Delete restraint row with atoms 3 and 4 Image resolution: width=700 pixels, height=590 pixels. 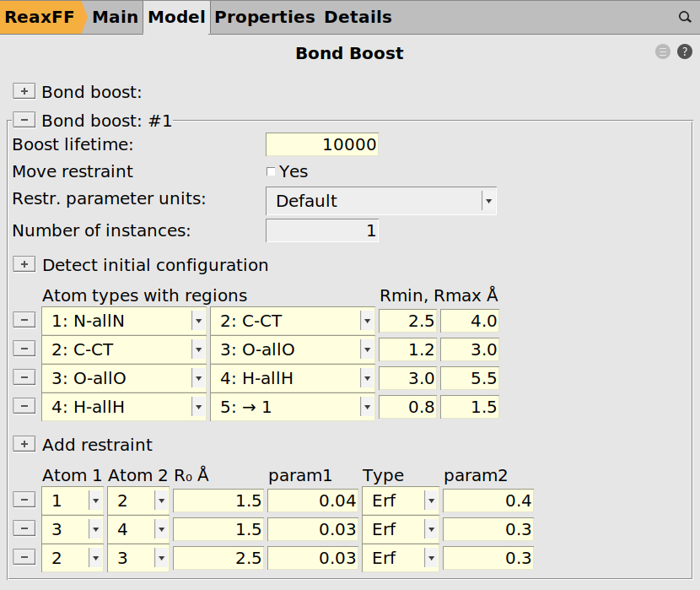click(x=24, y=528)
